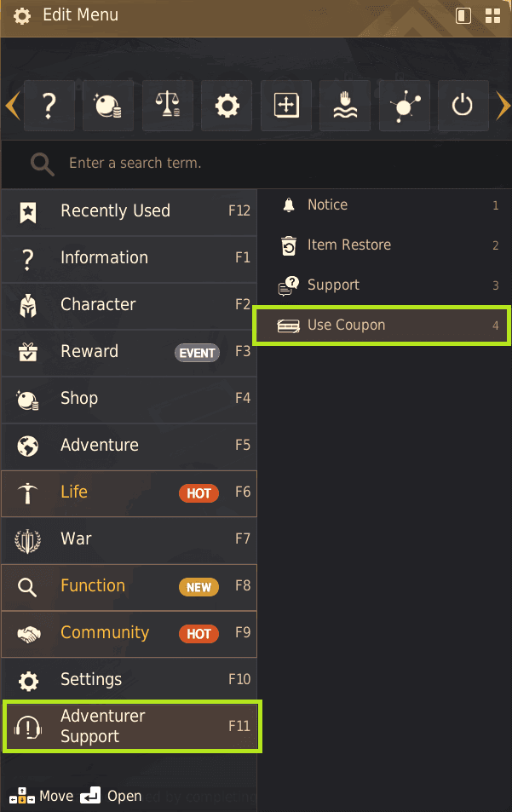Screen dimensions: 512x812
Task: Click the question mark icon in quick bar
Action: point(49,106)
